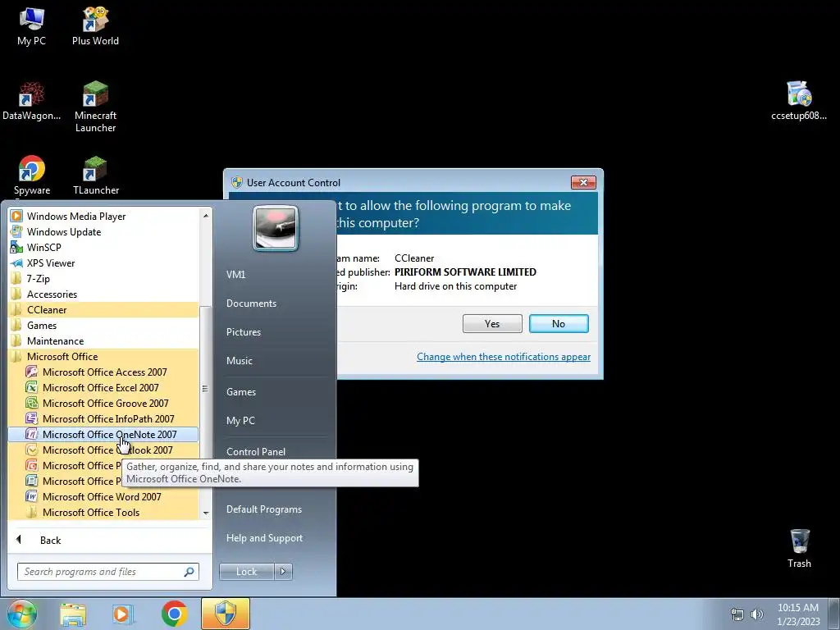Open Windows Explorer from the taskbar
The height and width of the screenshot is (630, 840).
pyautogui.click(x=73, y=614)
